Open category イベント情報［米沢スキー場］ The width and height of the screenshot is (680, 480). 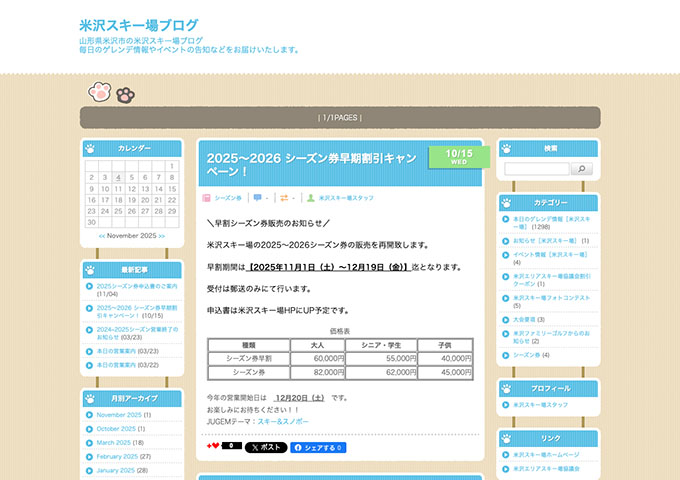(x=550, y=255)
